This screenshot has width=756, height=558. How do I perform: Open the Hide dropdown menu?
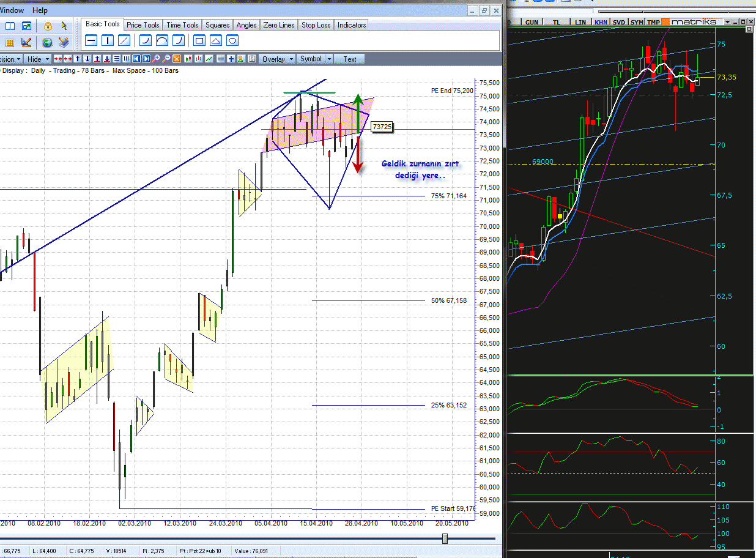click(38, 59)
